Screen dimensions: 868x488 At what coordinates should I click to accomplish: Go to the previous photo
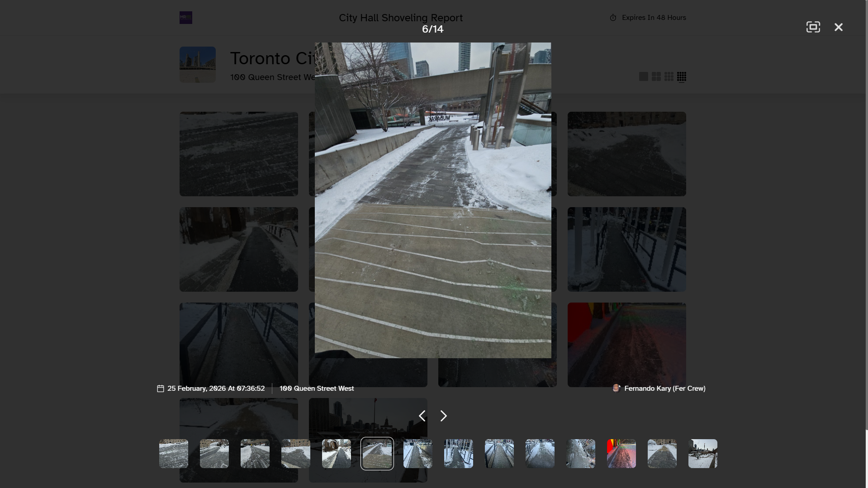pos(422,416)
